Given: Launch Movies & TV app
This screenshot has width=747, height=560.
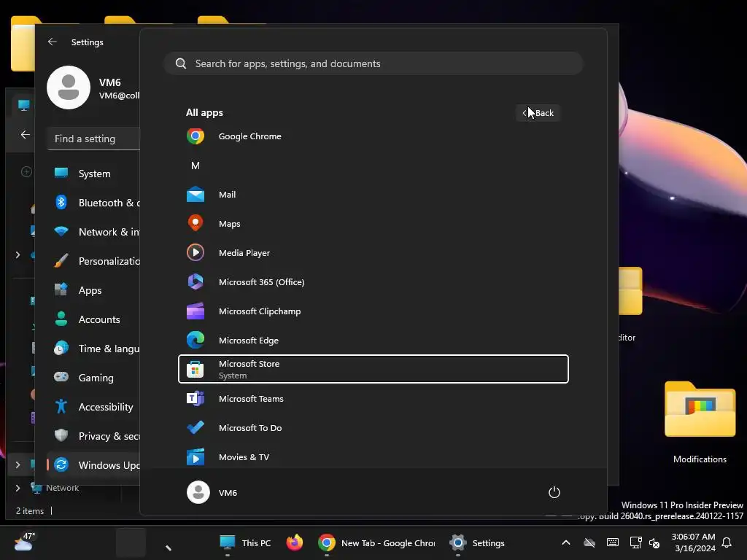Looking at the screenshot, I should tap(373, 456).
